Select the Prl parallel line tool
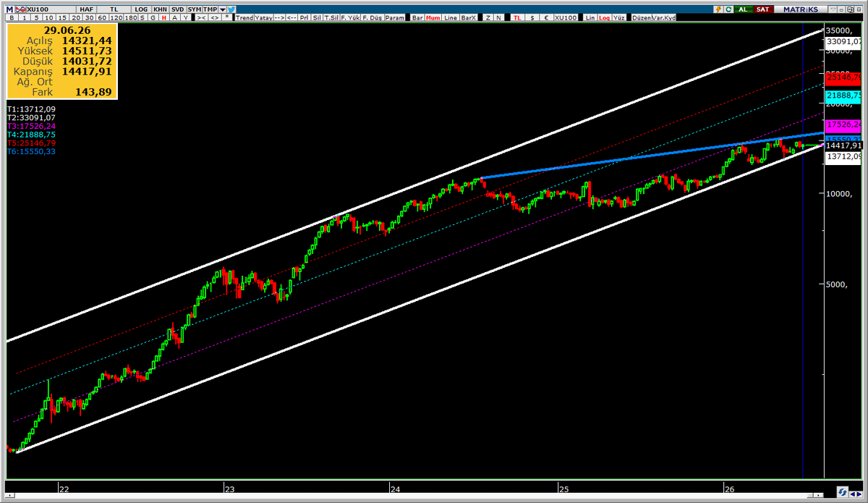Image resolution: width=868 pixels, height=503 pixels. click(x=305, y=17)
